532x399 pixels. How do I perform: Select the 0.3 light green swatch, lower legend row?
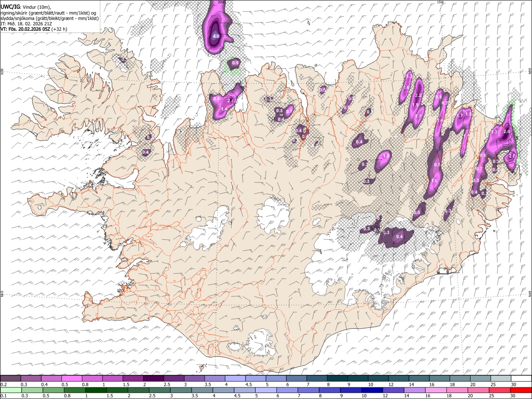pyautogui.click(x=32, y=390)
